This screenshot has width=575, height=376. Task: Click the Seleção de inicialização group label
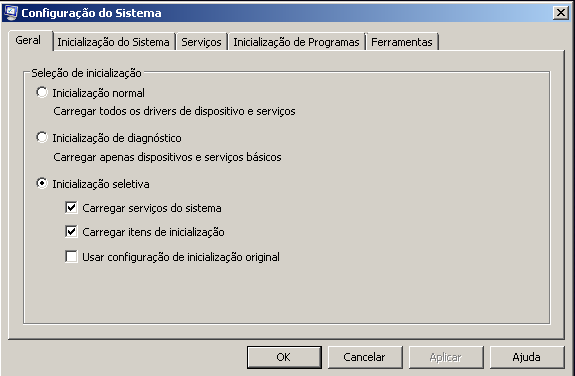tap(86, 73)
